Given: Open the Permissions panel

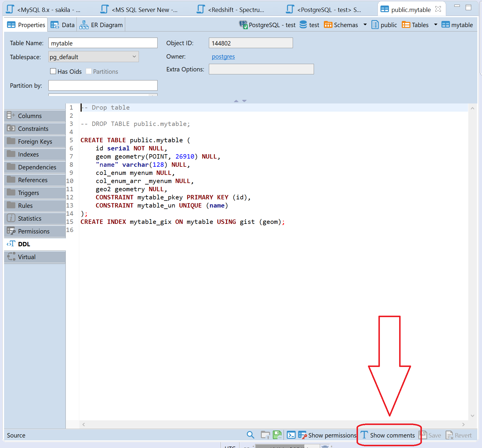Looking at the screenshot, I should point(34,231).
